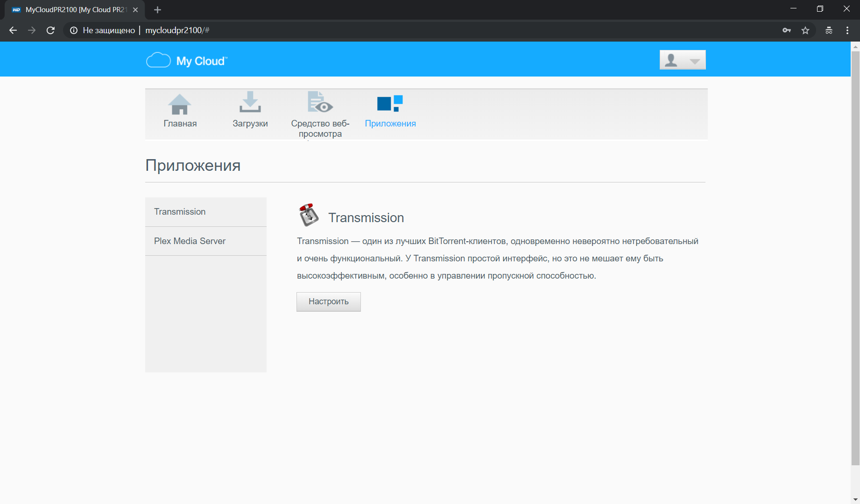The height and width of the screenshot is (504, 860).
Task: Click the Transmission heading text
Action: (366, 217)
